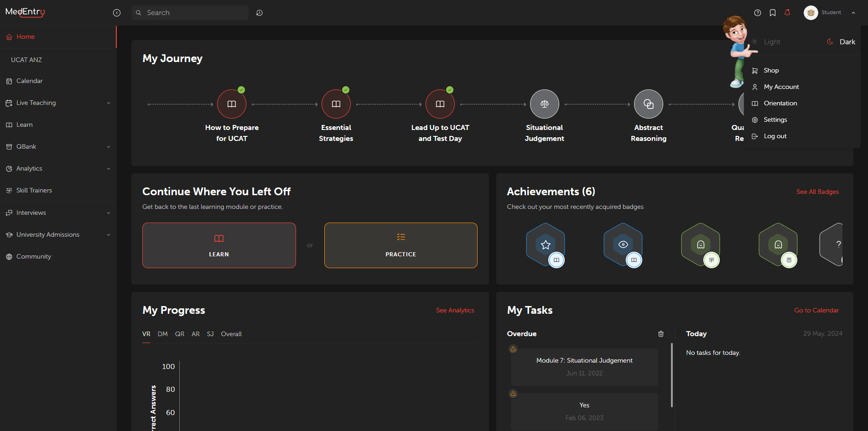Open the Essential Strategies journey step
Viewport: 868px width, 431px height.
tap(336, 104)
